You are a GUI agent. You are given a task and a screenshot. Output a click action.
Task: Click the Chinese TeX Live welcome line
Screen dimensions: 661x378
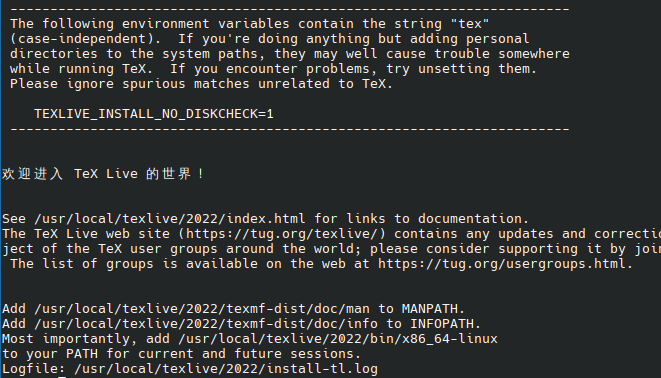pos(103,174)
